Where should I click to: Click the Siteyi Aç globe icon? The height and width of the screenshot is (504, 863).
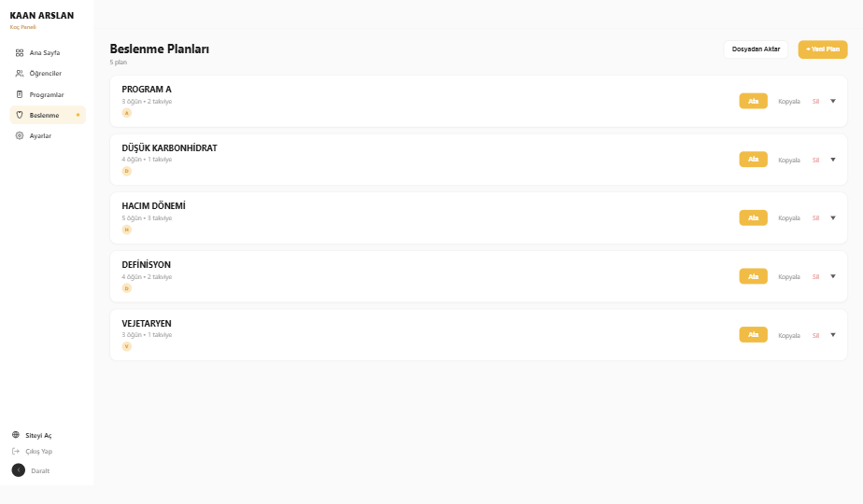(x=15, y=435)
